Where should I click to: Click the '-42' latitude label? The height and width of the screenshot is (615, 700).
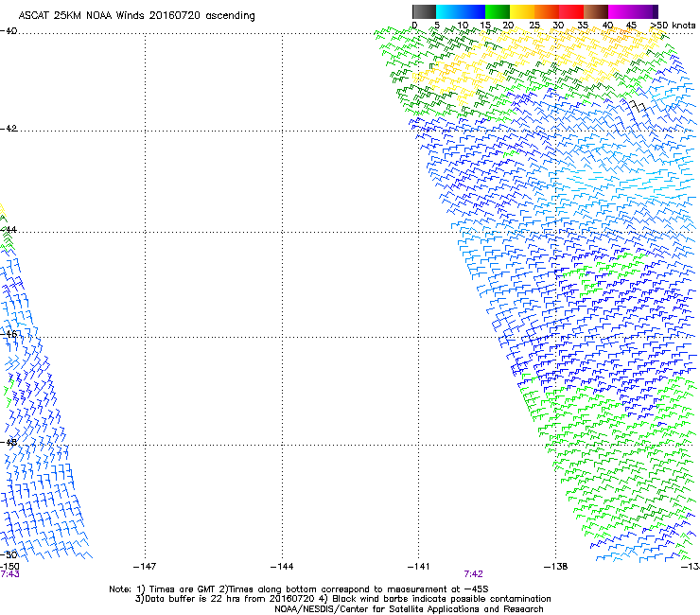coord(9,128)
